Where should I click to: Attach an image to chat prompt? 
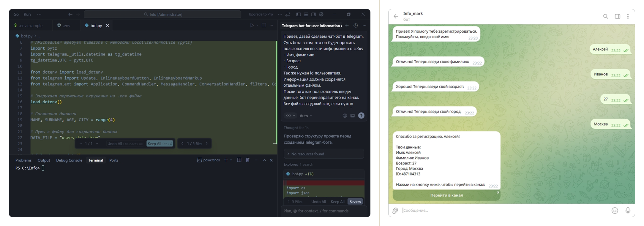tap(353, 116)
